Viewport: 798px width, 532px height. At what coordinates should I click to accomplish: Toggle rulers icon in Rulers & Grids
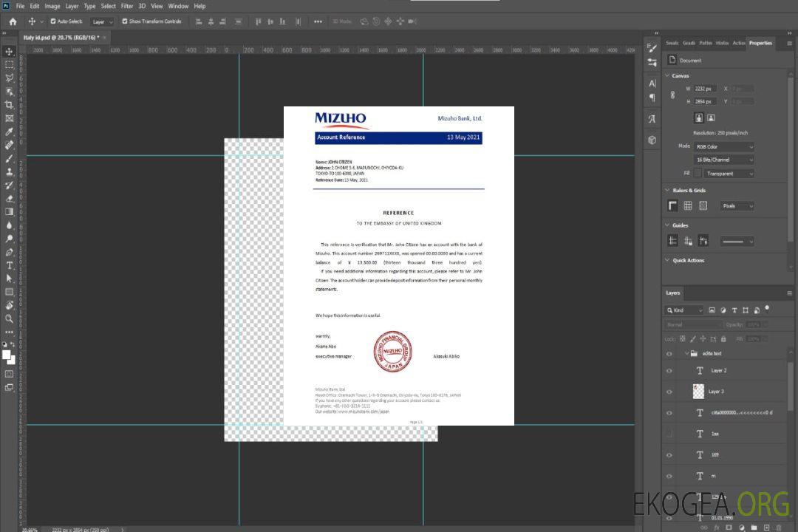672,205
